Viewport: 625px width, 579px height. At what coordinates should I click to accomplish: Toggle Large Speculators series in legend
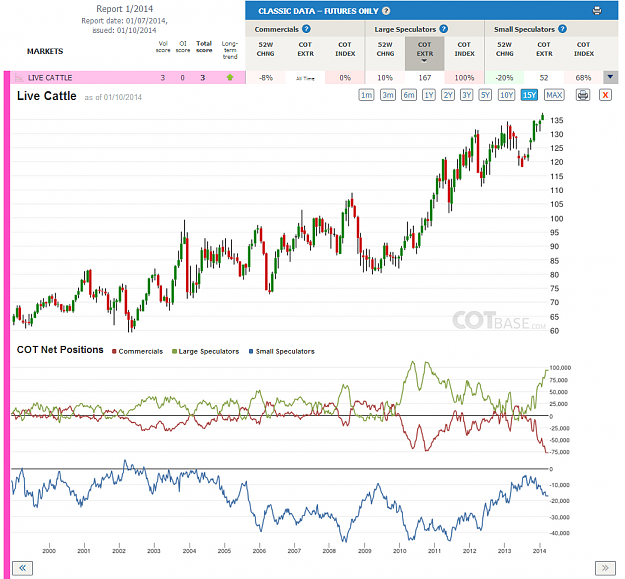coord(205,351)
